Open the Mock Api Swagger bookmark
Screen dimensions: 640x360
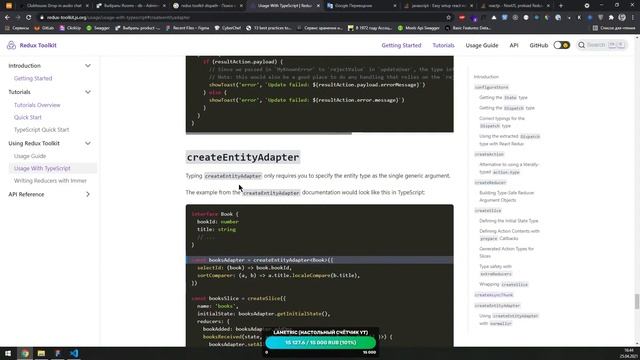[x=419, y=28]
